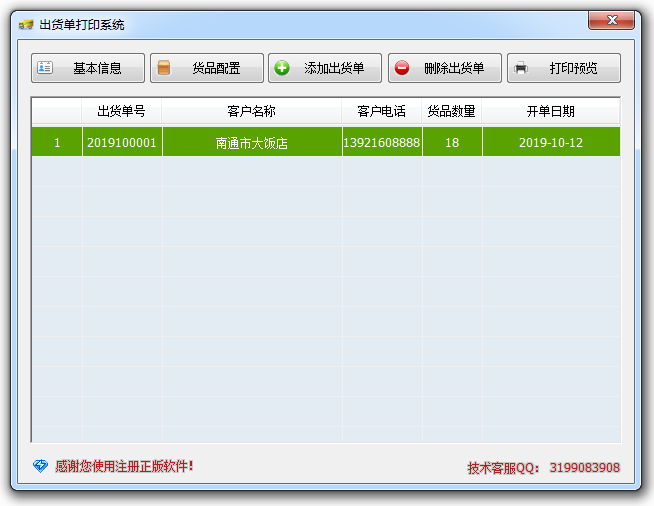The image size is (654, 506).
Task: Click the green plus icon for 添加出货单
Action: tap(282, 68)
